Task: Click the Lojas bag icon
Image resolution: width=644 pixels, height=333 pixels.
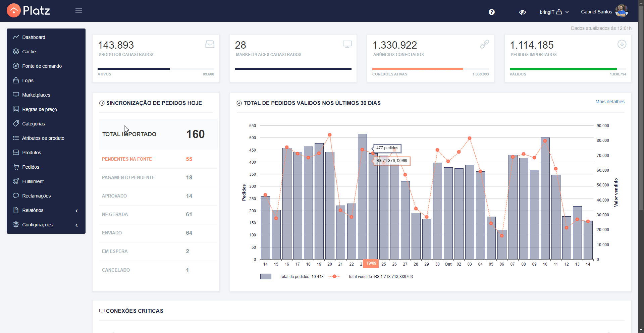Action: 16,80
